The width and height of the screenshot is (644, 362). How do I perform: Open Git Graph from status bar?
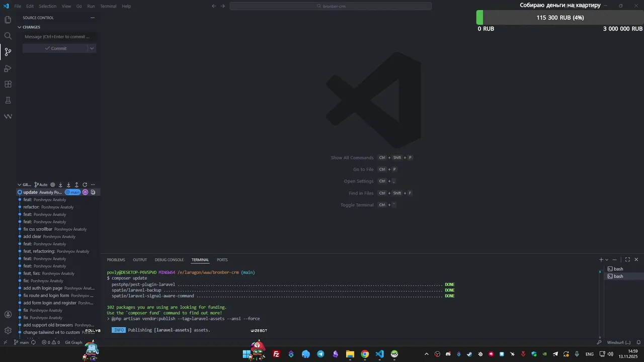[x=73, y=342]
